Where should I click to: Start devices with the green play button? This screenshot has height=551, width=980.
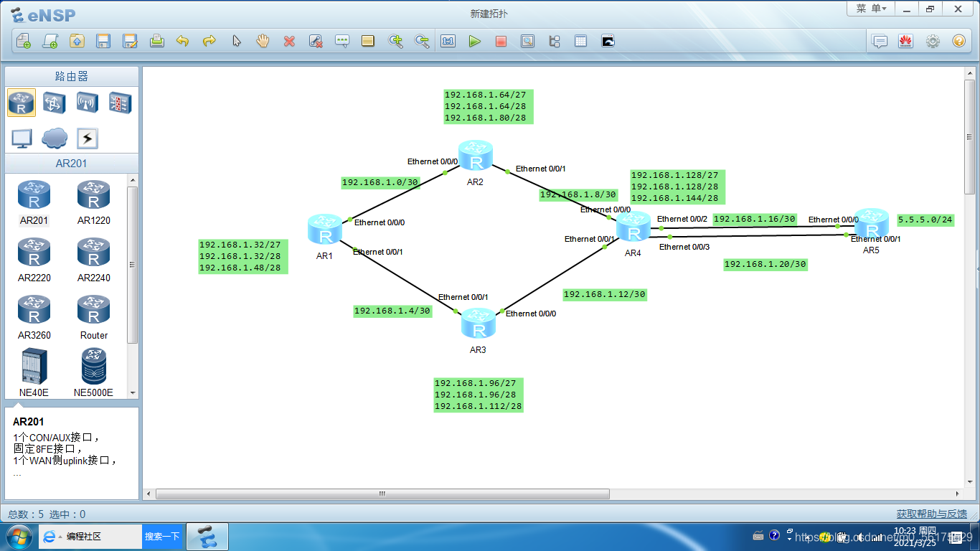click(474, 41)
